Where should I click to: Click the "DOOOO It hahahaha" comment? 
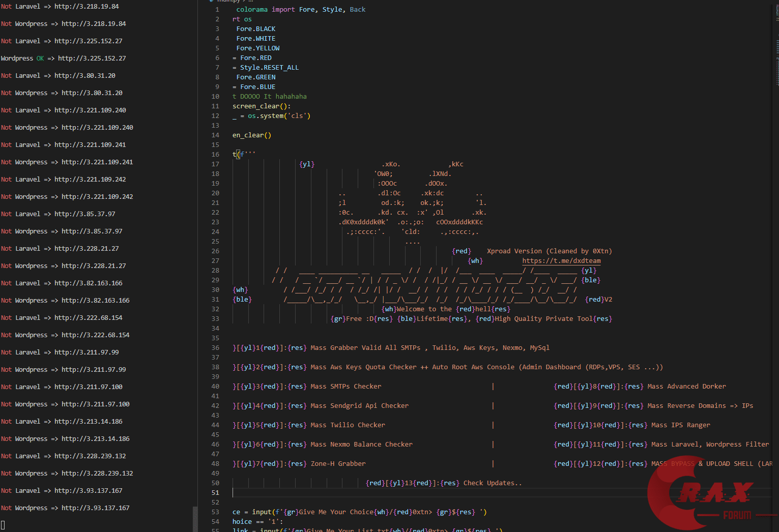[x=273, y=97]
